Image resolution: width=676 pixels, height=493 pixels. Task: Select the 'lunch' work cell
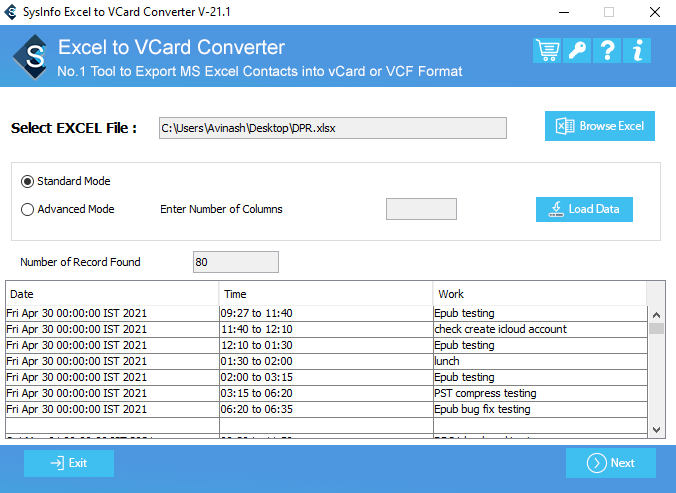(540, 361)
